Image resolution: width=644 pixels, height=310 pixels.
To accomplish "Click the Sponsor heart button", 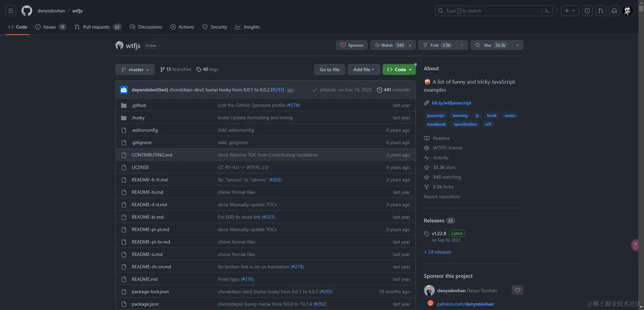I will point(352,45).
